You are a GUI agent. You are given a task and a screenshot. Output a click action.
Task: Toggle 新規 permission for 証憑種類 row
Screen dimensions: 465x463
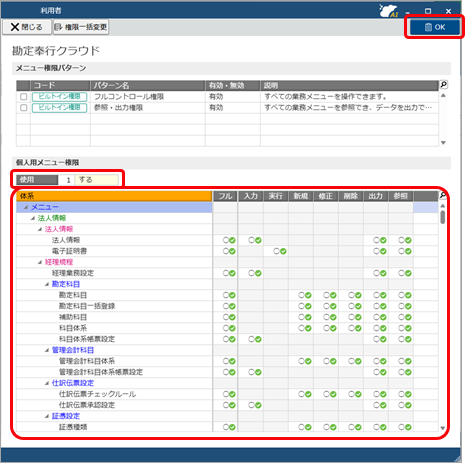coord(305,427)
